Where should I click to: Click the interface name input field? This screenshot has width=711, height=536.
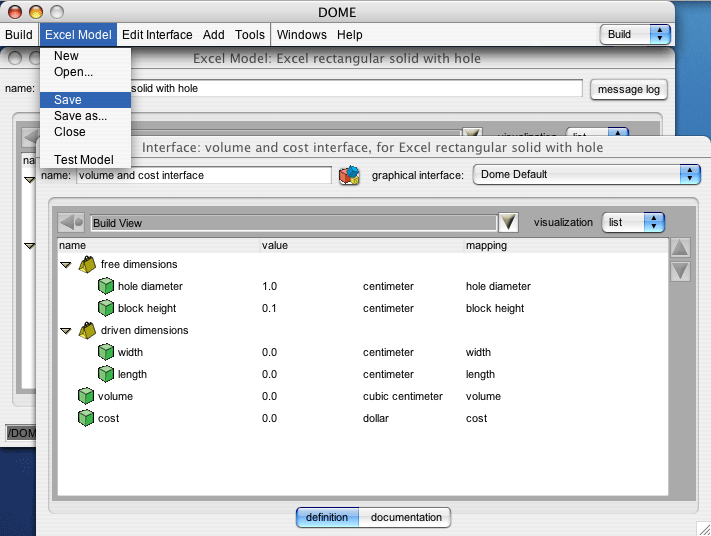click(204, 175)
